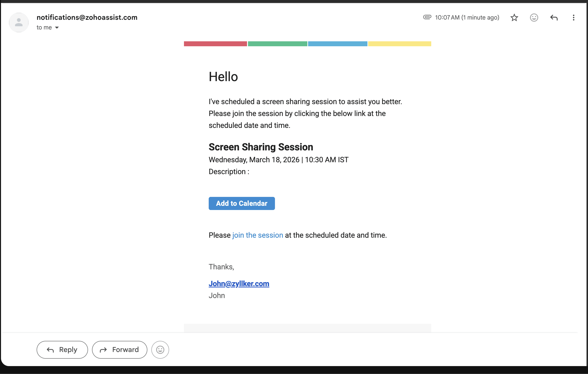Add emoji reaction in header
Image resolution: width=588 pixels, height=374 pixels.
tap(534, 18)
